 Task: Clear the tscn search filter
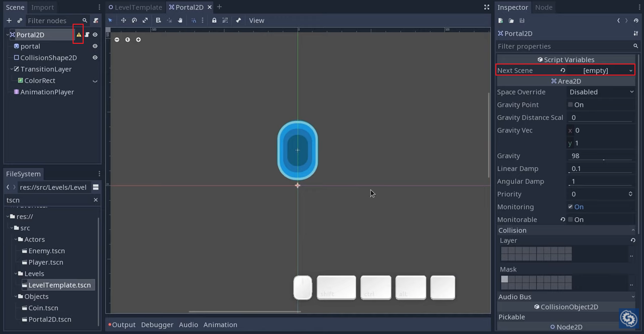(x=96, y=200)
